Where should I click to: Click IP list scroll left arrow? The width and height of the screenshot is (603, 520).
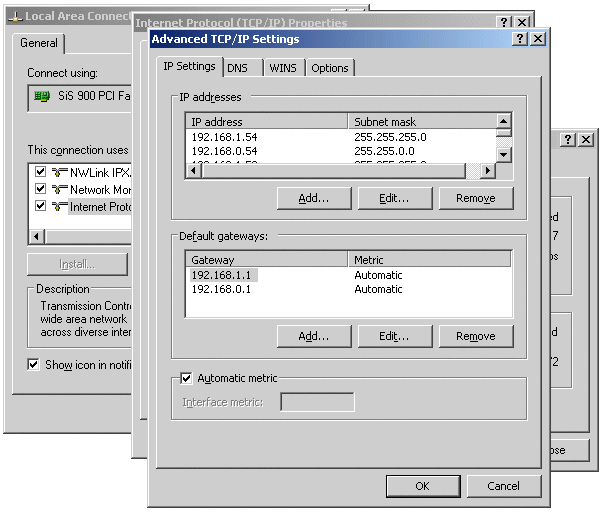coord(194,170)
